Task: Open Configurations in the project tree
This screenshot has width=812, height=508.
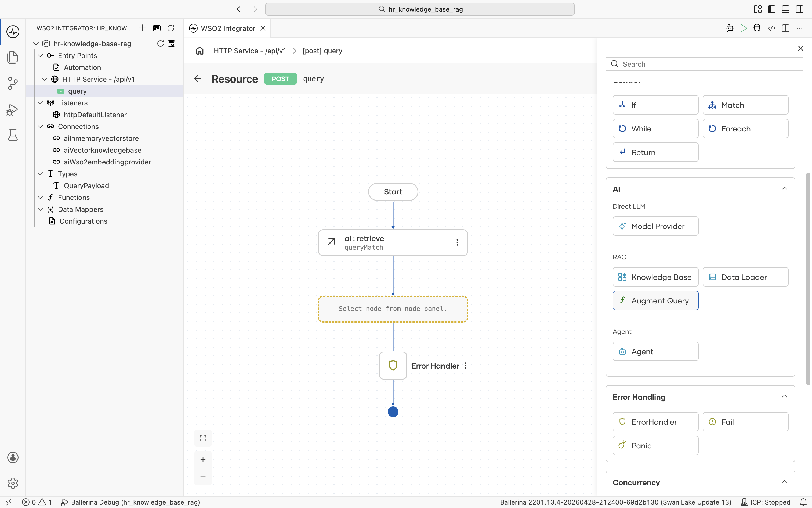Action: tap(105, 221)
